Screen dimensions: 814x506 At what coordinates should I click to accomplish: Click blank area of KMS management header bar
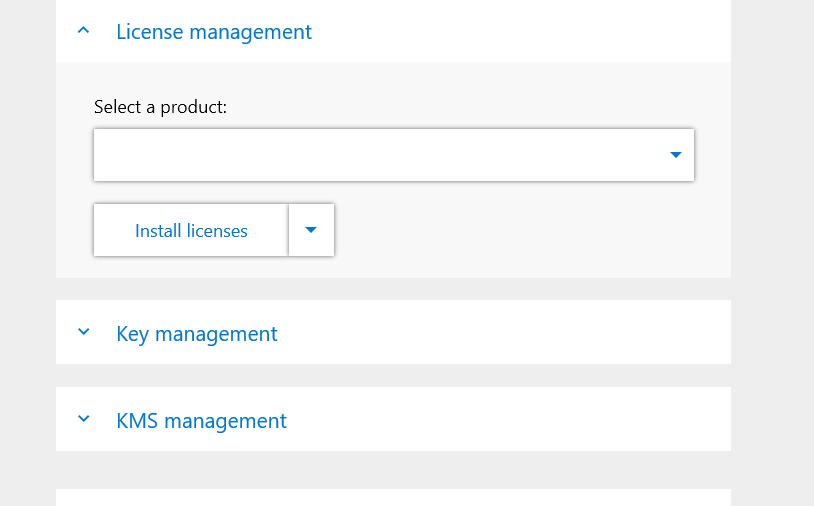click(509, 419)
